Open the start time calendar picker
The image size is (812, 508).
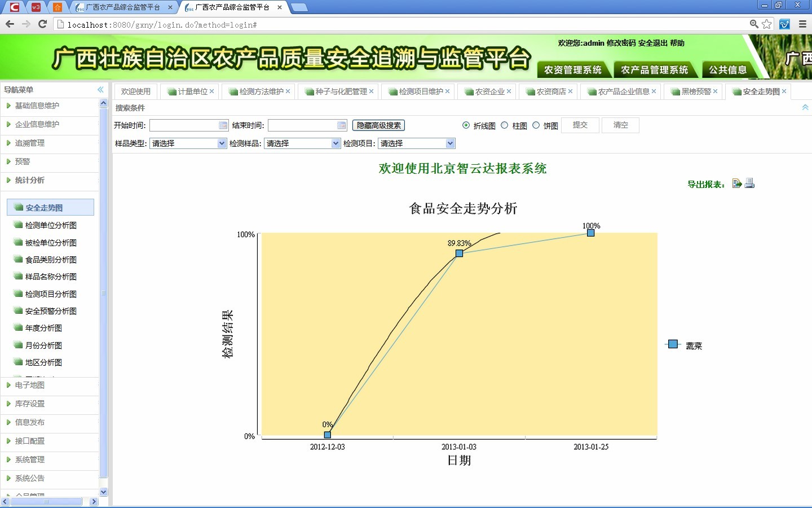[x=223, y=125]
